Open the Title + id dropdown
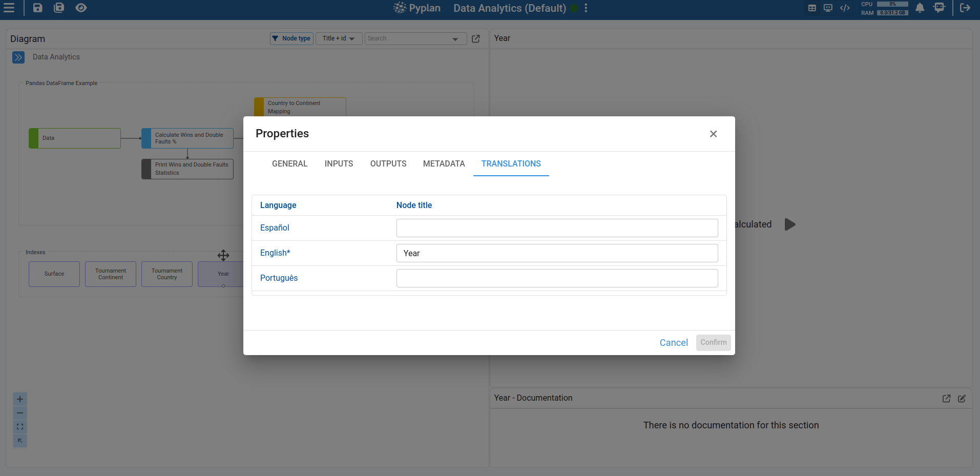Image resolution: width=980 pixels, height=476 pixels. [x=339, y=38]
